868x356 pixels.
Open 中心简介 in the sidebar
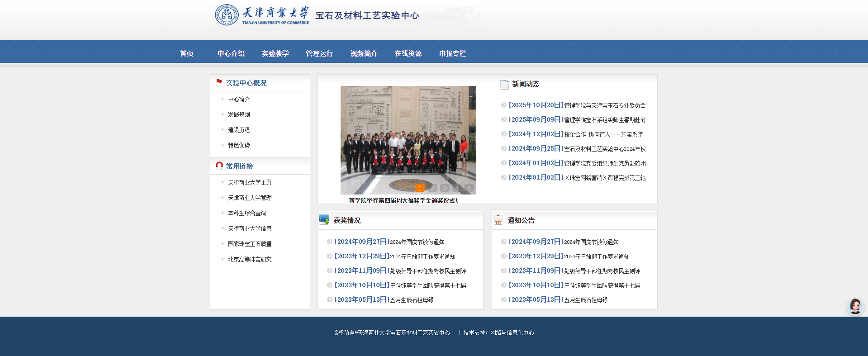point(239,99)
